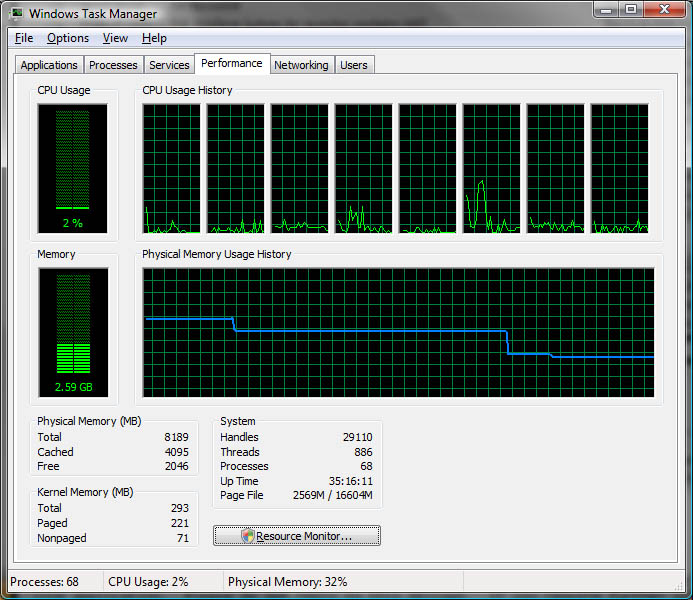Click Kernel Memory Paged value 221
Viewport: 693px width, 600px height.
point(180,523)
